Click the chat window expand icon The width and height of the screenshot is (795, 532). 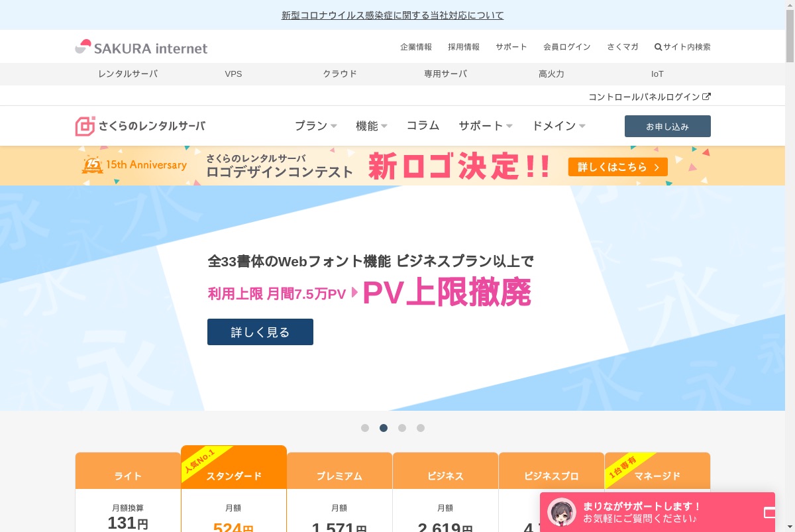tap(769, 512)
